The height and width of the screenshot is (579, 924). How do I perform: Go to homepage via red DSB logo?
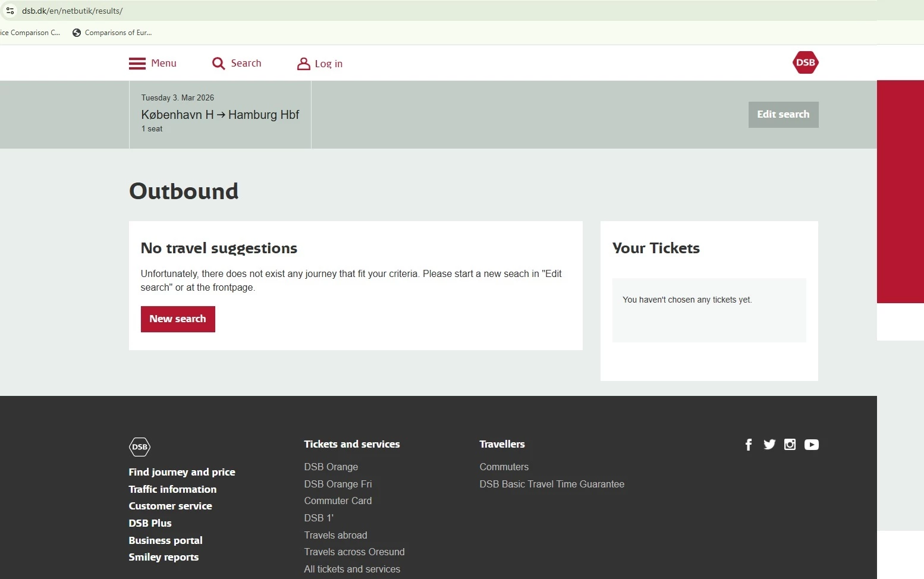tap(805, 62)
